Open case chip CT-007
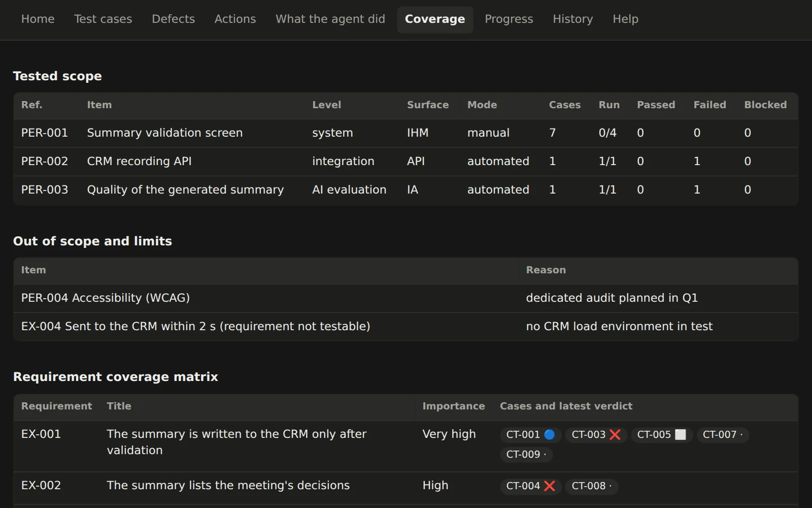This screenshot has height=508, width=812. (723, 435)
